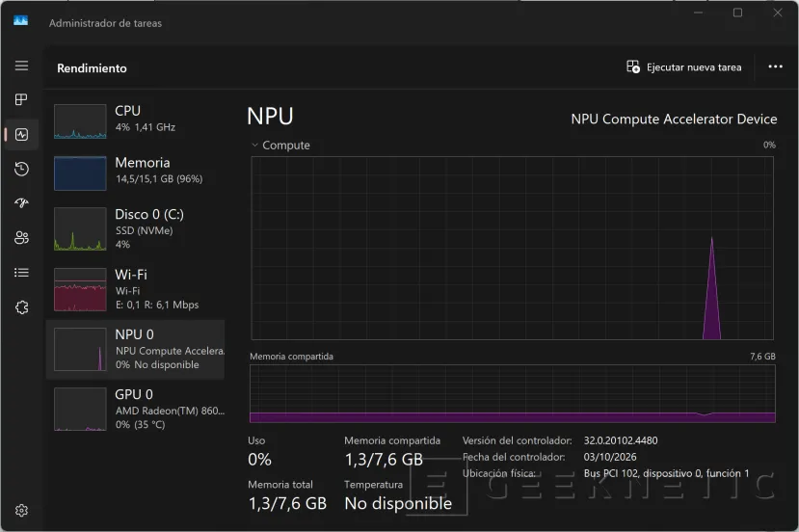Collapse the Compute graph chevron

tap(254, 145)
